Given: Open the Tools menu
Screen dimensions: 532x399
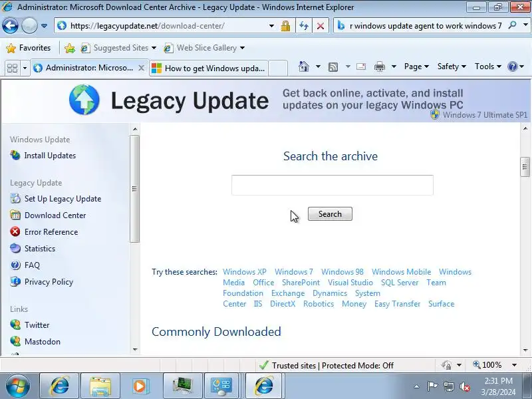Looking at the screenshot, I should [488, 66].
